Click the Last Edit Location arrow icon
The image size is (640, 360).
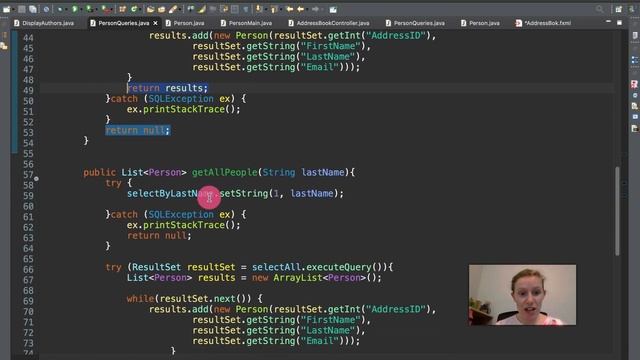pyautogui.click(x=289, y=9)
